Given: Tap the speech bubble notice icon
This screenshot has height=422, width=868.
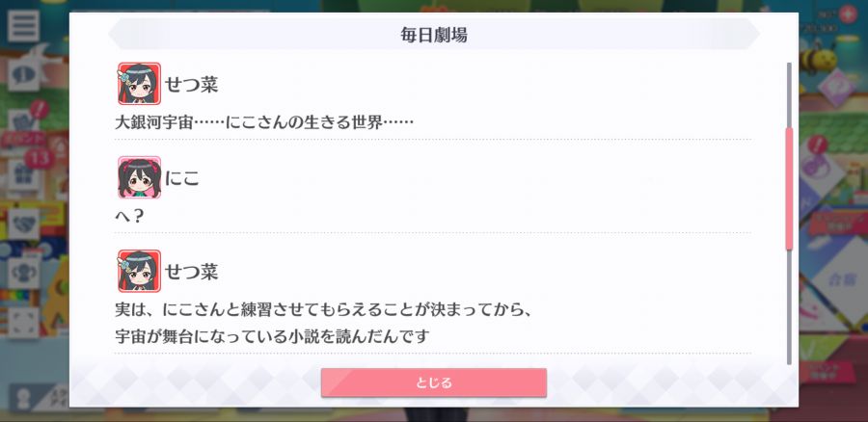Looking at the screenshot, I should coord(24,74).
